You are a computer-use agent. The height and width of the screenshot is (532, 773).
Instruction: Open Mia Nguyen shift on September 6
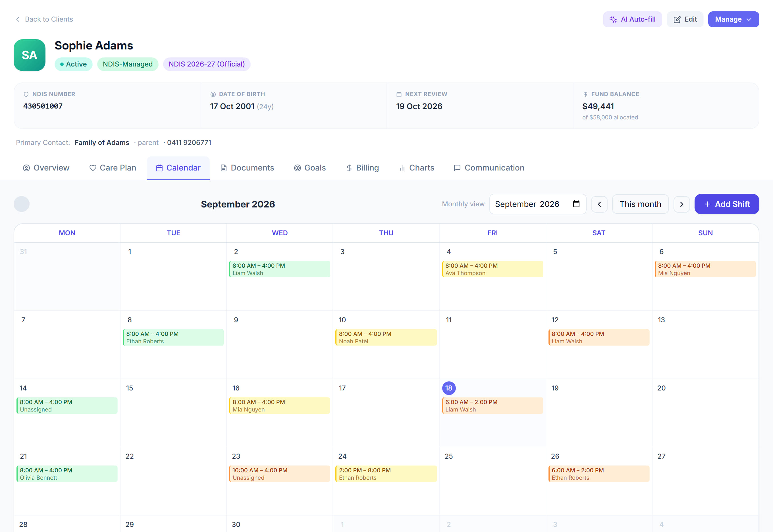705,269
